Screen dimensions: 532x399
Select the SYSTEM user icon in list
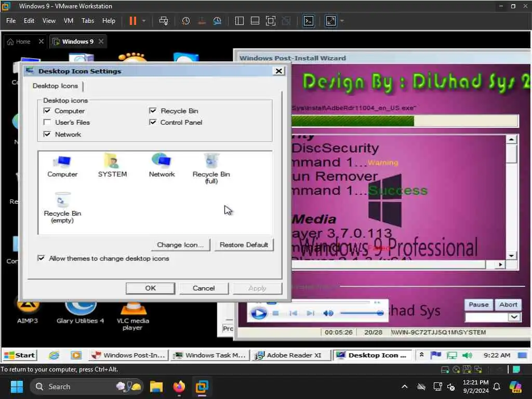112,166
